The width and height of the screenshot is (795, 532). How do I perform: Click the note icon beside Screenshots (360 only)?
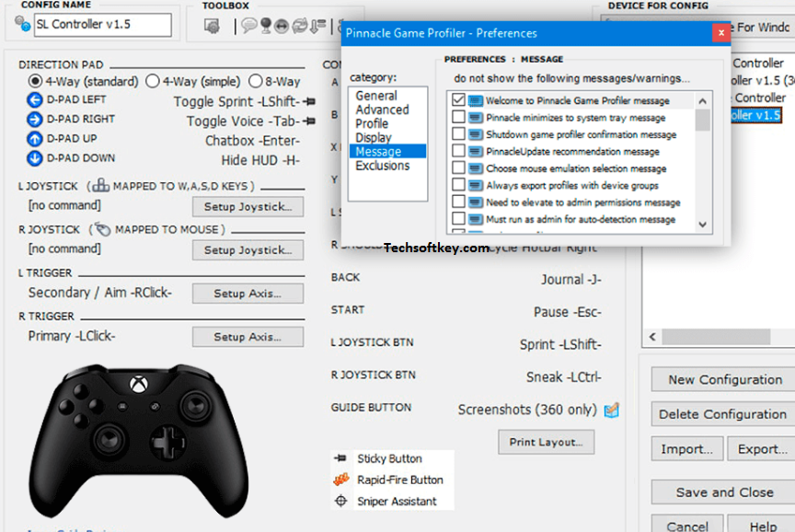pyautogui.click(x=612, y=410)
